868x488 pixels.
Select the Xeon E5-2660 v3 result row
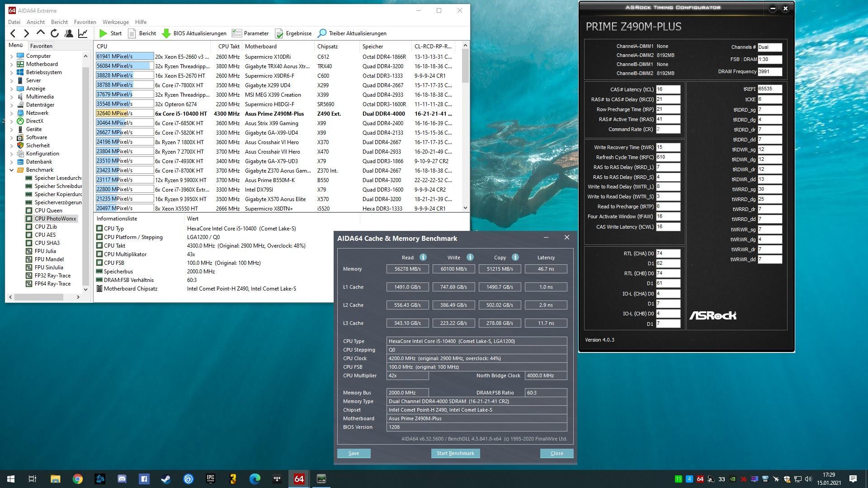[x=276, y=57]
